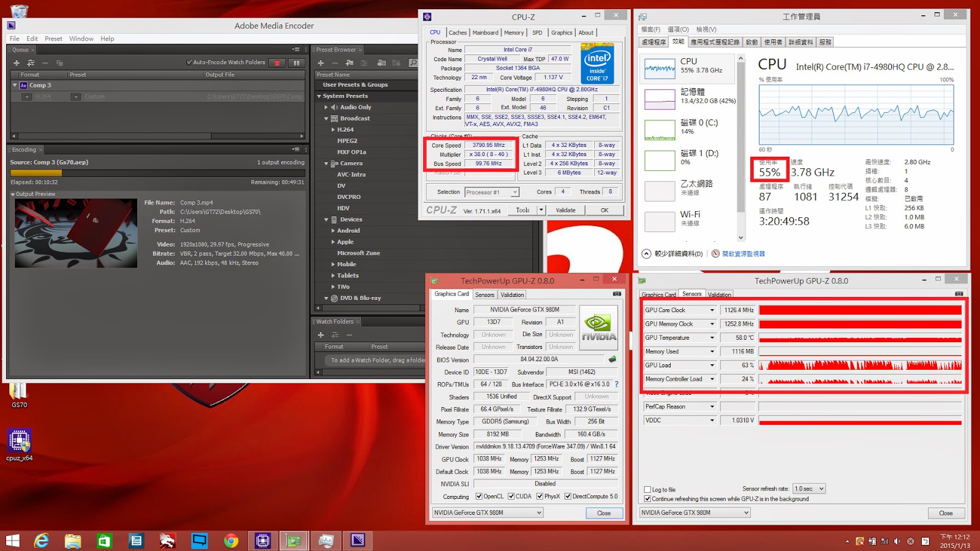Stop the queue with the red stop button
The width and height of the screenshot is (980, 551).
(277, 62)
